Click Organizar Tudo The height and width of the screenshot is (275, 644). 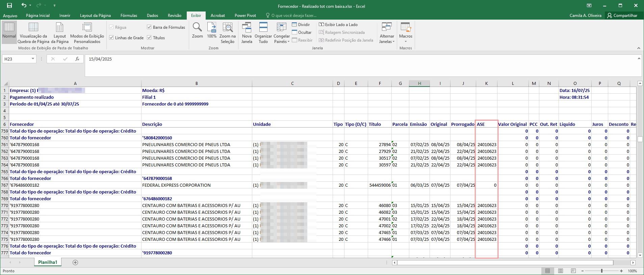(x=263, y=32)
